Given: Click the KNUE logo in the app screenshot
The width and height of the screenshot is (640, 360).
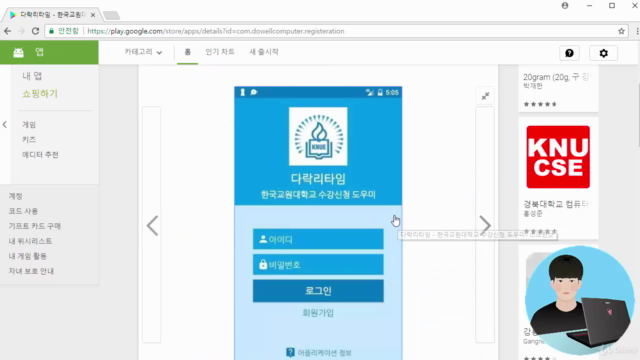Looking at the screenshot, I should click(x=318, y=136).
